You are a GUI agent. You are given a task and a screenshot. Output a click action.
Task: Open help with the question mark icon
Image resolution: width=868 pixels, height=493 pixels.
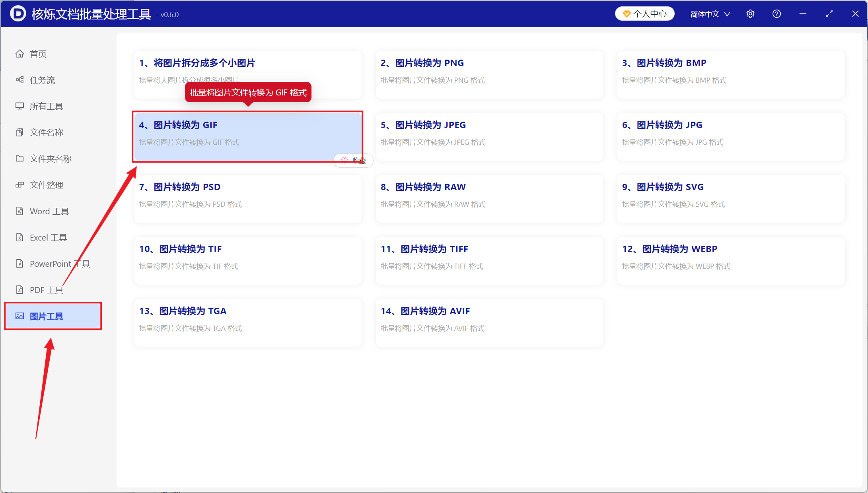pyautogui.click(x=777, y=14)
